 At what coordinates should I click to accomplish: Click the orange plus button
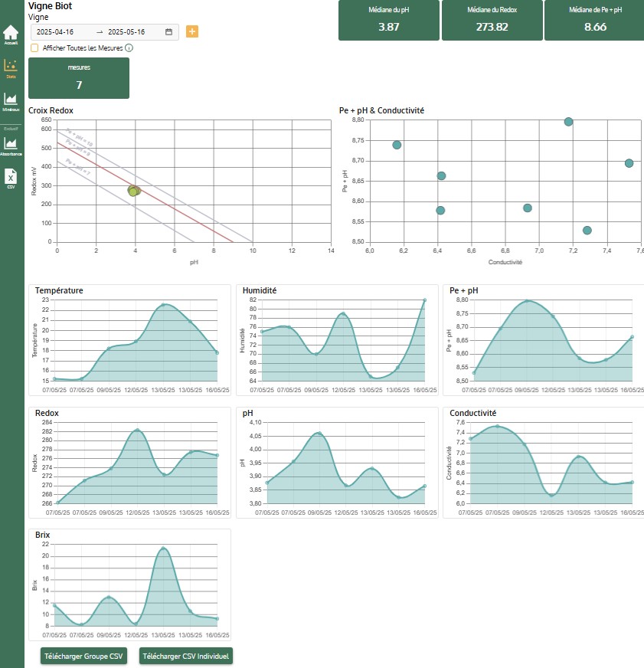pyautogui.click(x=192, y=31)
